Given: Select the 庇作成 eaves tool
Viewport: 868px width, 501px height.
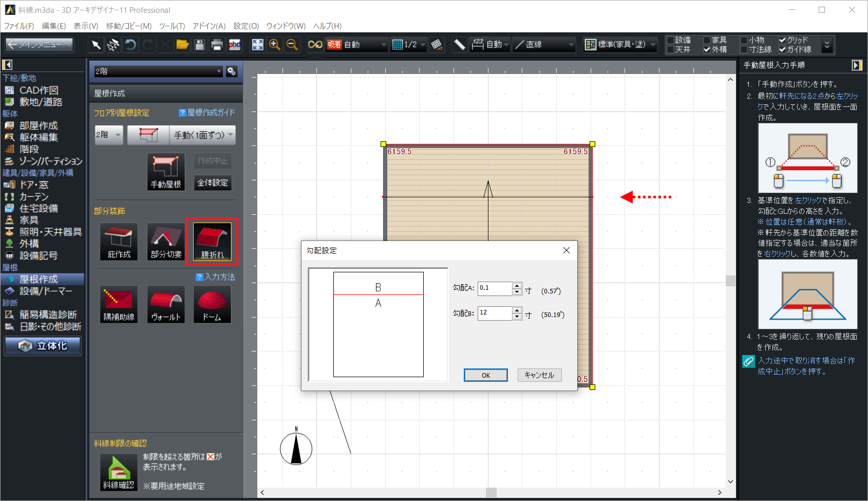Looking at the screenshot, I should [x=119, y=240].
